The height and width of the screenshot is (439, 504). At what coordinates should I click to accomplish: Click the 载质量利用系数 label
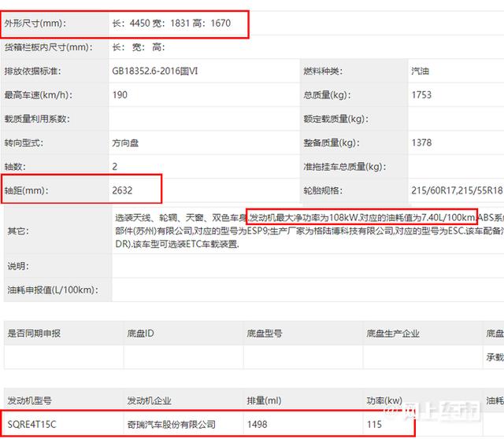(37, 119)
